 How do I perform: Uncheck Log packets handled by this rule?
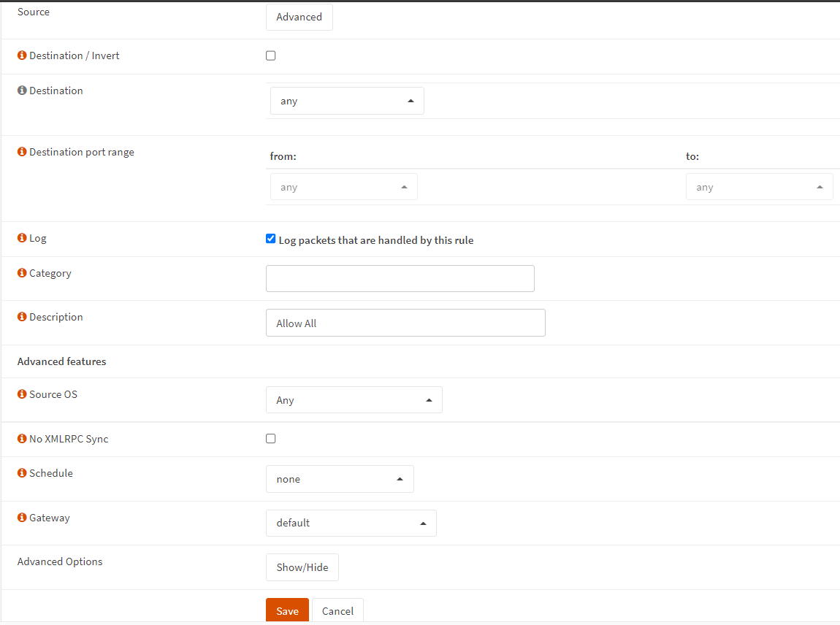(x=271, y=239)
